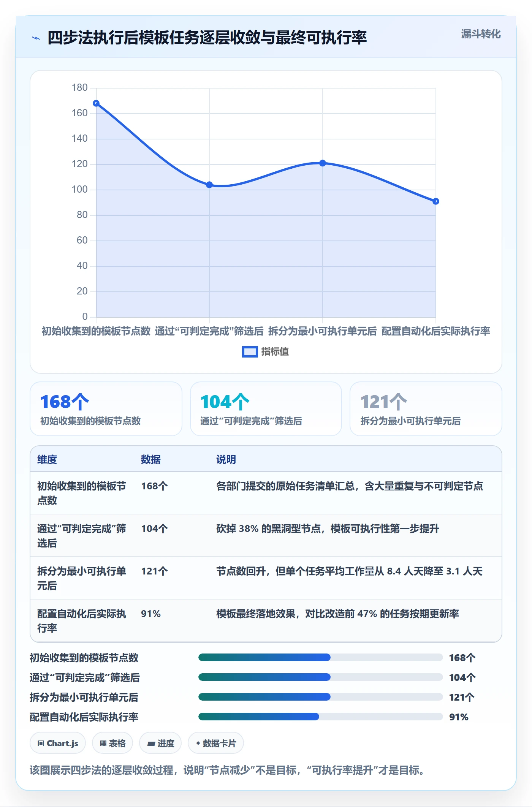Click x-axis label 配置自动化后实际执行率
The height and width of the screenshot is (807, 532).
(436, 331)
